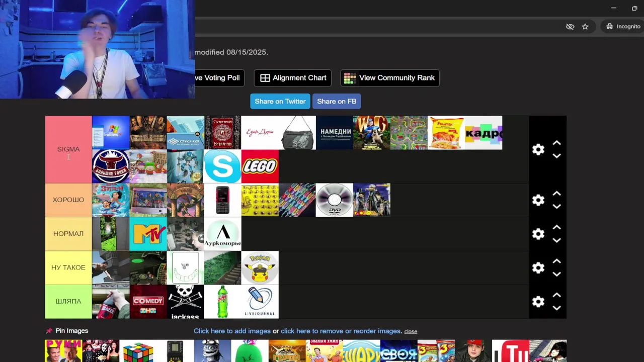Minimize the browser window
The image size is (644, 362).
613,8
